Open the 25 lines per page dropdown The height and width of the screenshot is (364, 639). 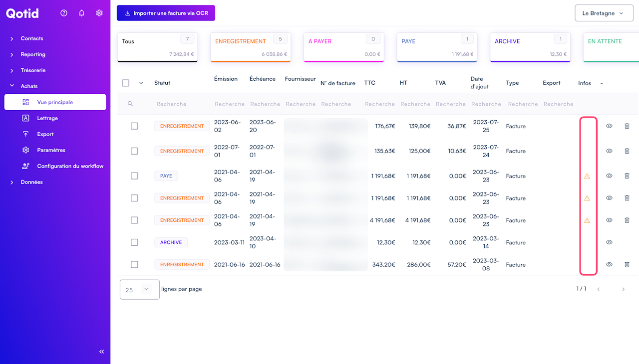(139, 289)
